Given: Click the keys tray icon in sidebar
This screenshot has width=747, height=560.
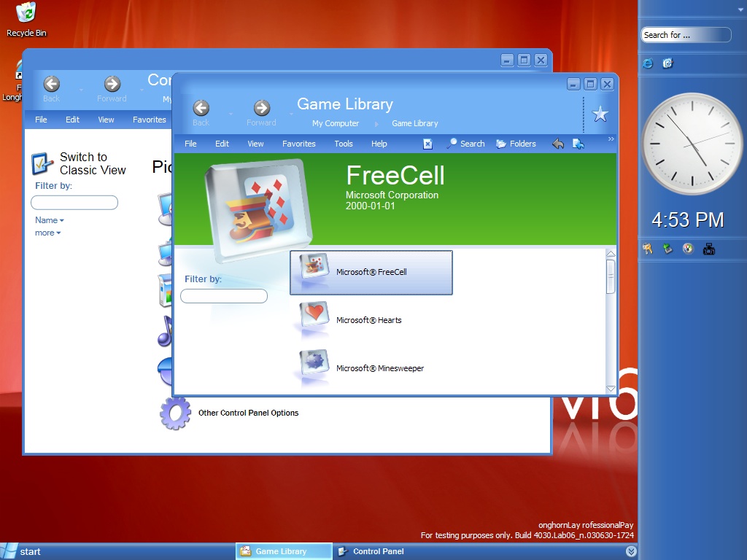Looking at the screenshot, I should point(648,249).
